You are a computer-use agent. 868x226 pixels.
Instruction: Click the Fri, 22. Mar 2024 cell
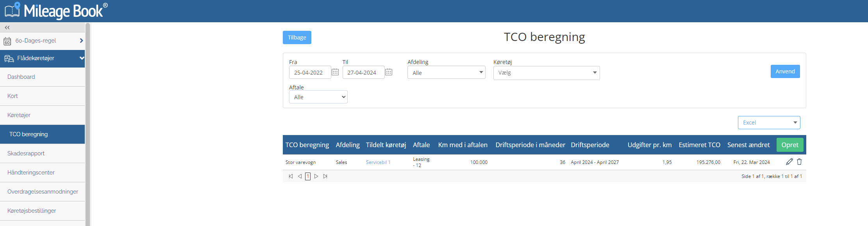pos(752,162)
